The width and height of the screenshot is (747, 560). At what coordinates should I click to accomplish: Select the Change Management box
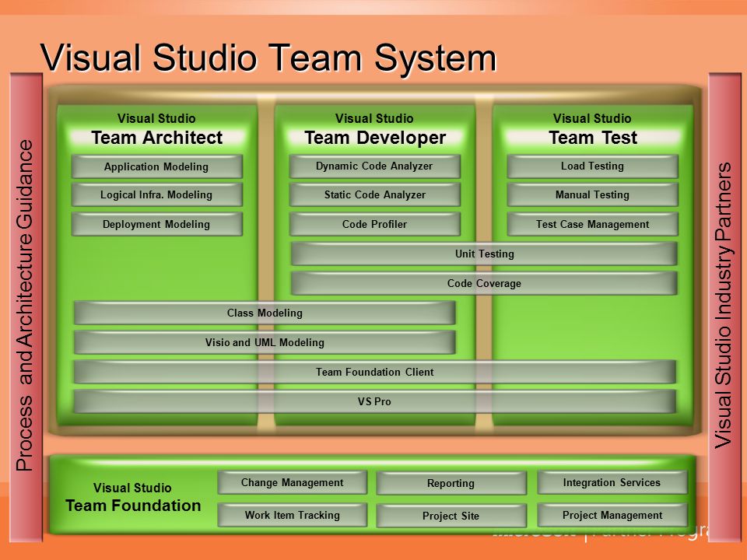tap(292, 482)
